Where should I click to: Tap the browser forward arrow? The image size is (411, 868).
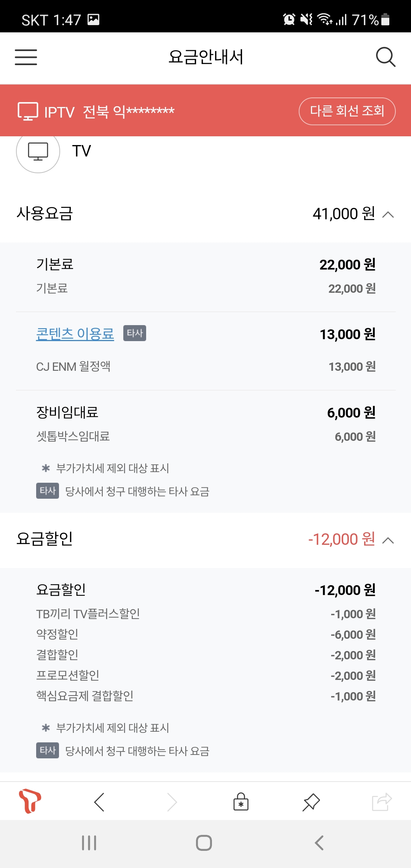click(x=172, y=802)
